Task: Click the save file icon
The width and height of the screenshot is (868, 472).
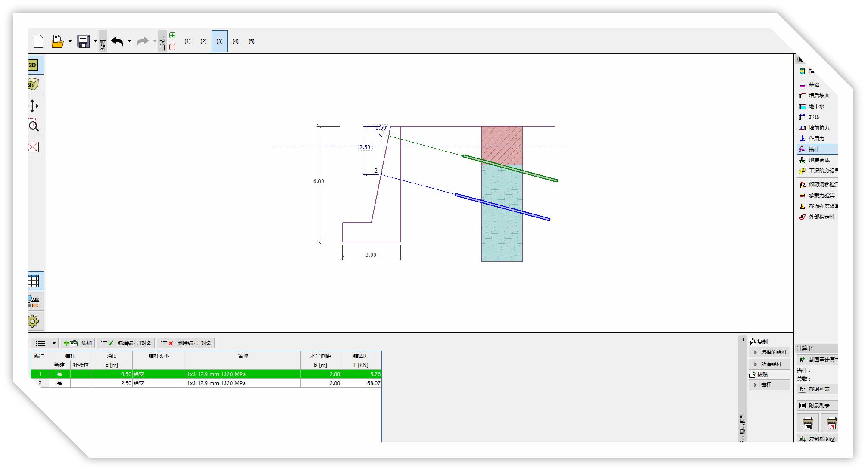Action: tap(83, 41)
